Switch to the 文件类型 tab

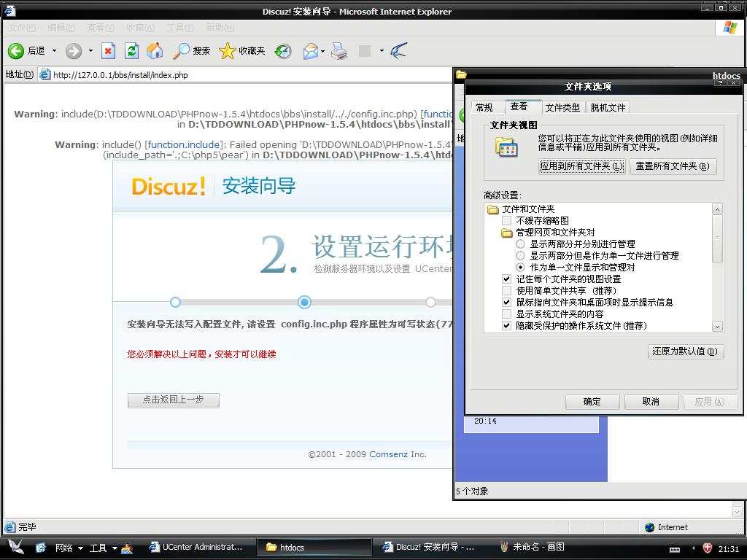562,107
